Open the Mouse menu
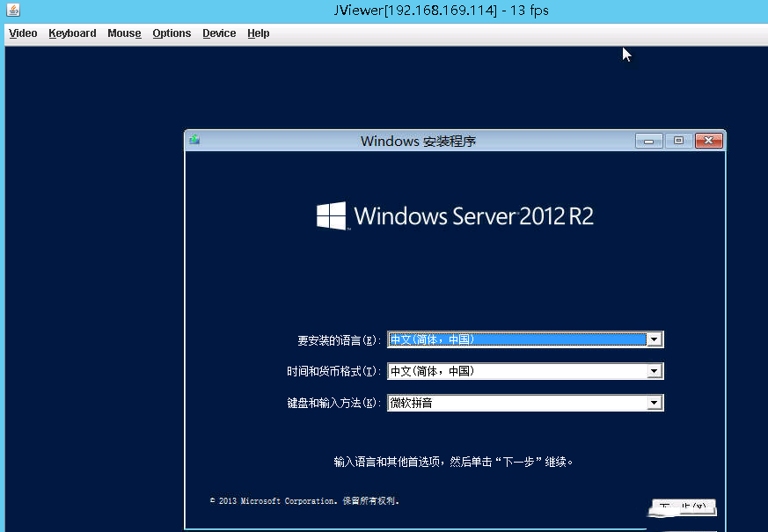Viewport: 768px width, 532px height. (x=124, y=33)
